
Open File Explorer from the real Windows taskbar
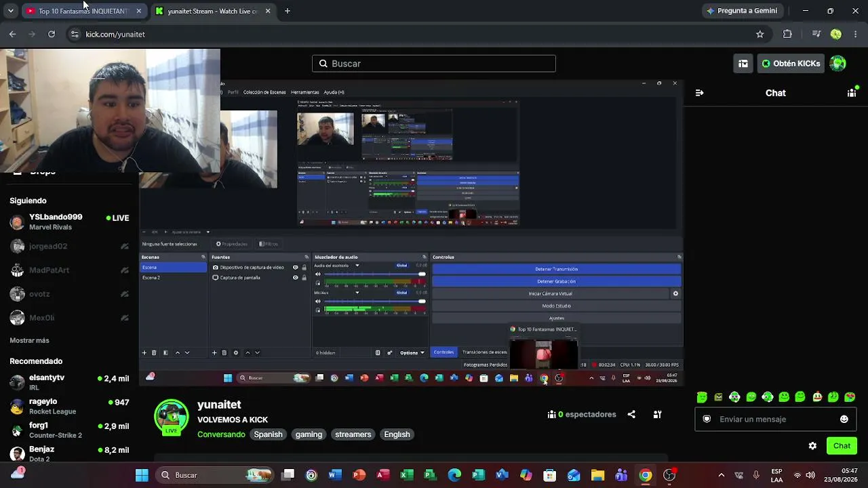tap(597, 475)
